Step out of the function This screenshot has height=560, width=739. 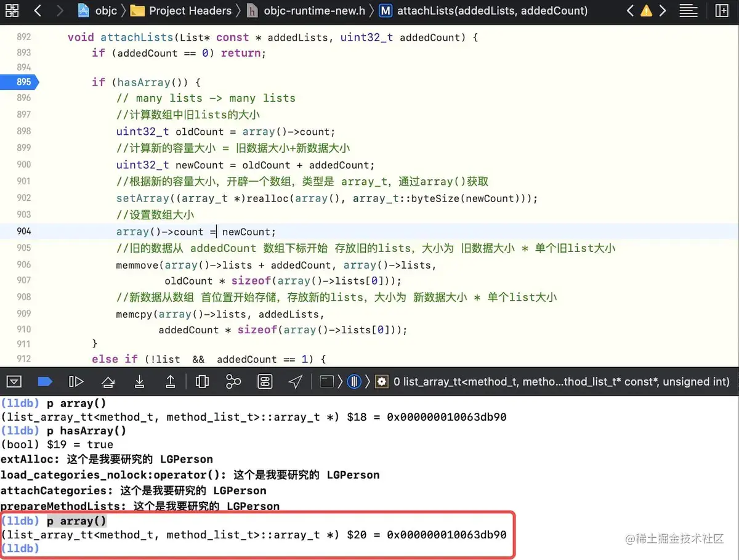tap(171, 382)
